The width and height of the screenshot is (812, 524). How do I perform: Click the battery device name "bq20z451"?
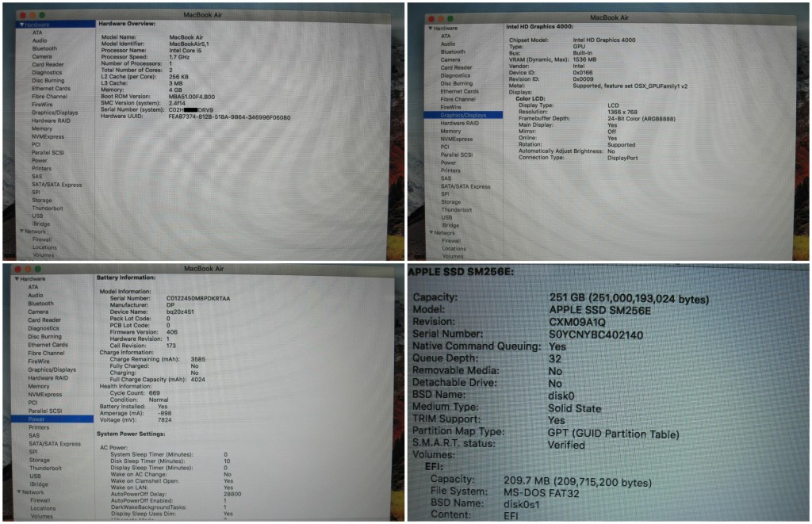click(180, 312)
